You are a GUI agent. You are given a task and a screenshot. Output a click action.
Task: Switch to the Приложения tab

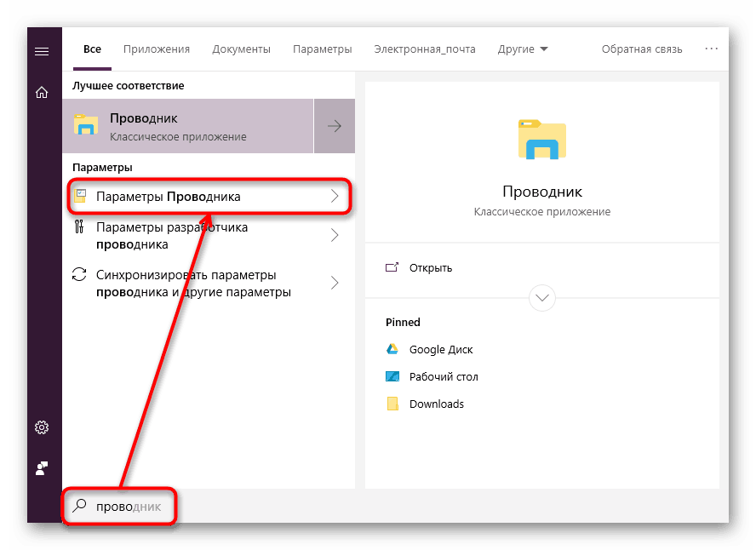[156, 49]
